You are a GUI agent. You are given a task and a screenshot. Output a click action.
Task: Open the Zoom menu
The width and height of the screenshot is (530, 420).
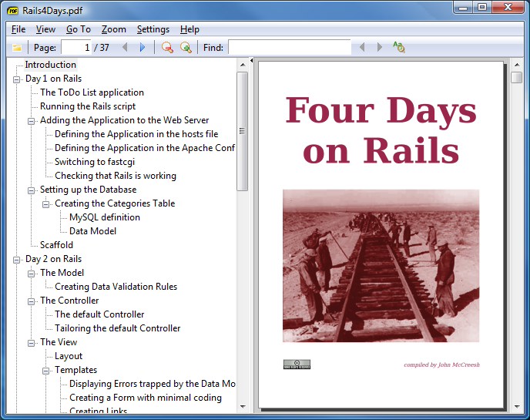pos(114,29)
